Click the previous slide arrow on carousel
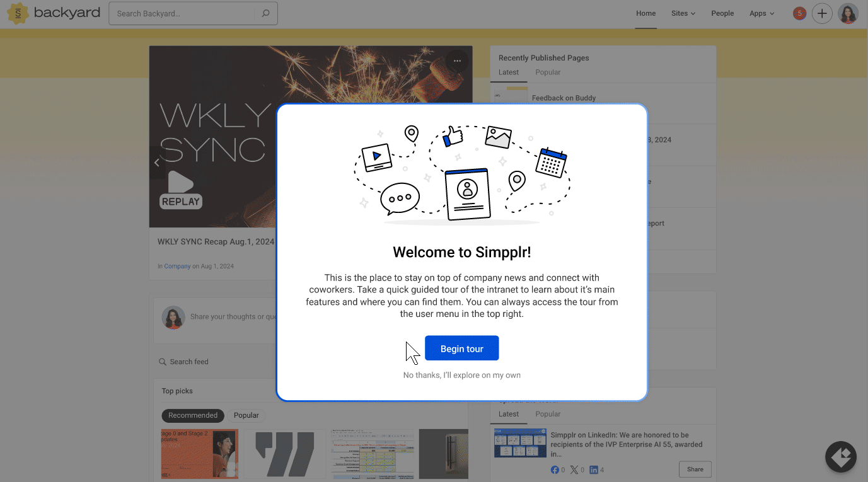 coord(157,163)
